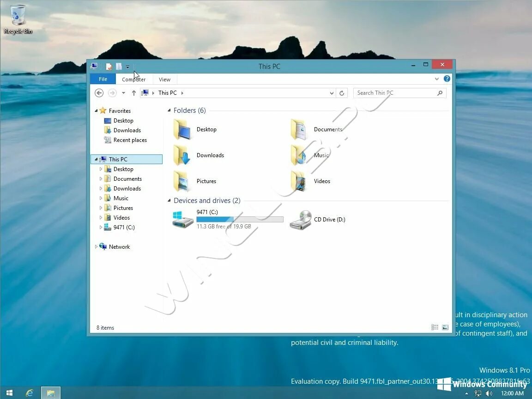The height and width of the screenshot is (399, 532).
Task: Launch Internet Explorer from the taskbar
Action: [30, 393]
